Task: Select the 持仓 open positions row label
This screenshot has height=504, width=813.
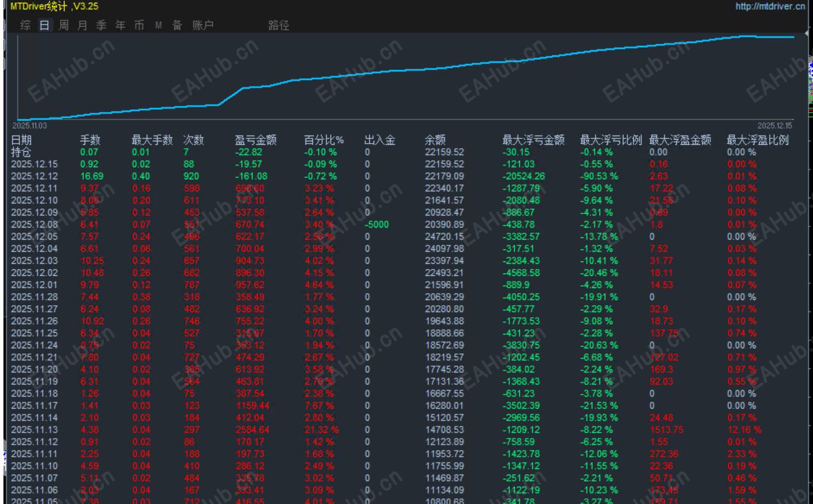Action: 21,152
